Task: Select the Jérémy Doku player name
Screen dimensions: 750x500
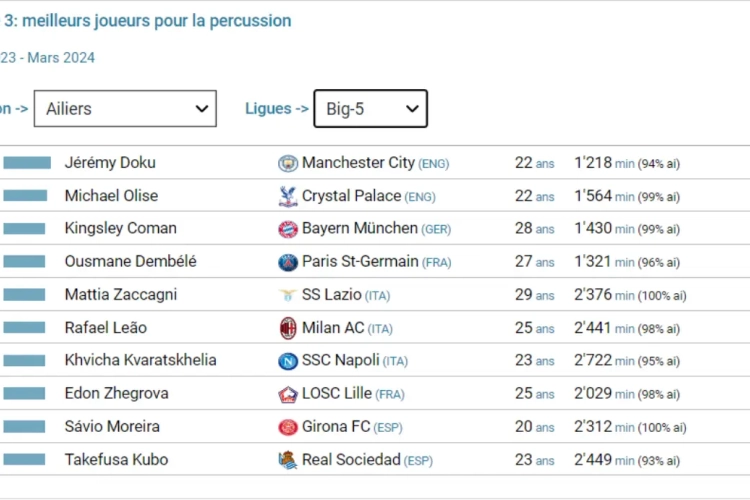Action: (110, 163)
